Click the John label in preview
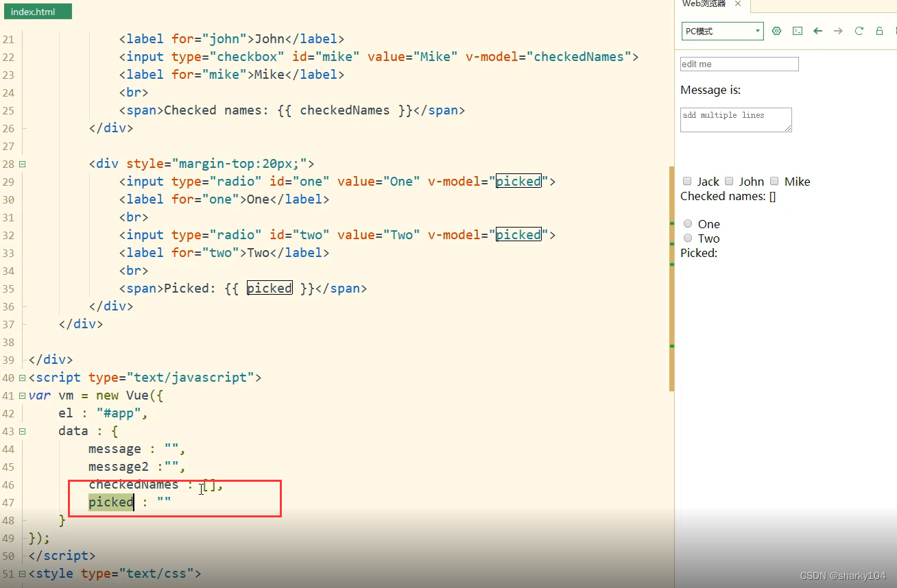This screenshot has width=897, height=588. coord(752,182)
